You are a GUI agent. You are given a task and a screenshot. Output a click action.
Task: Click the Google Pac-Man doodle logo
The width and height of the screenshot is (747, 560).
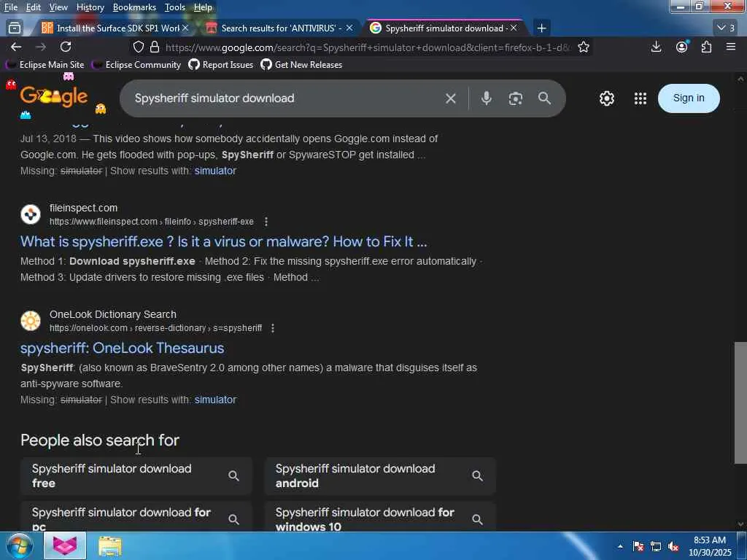point(54,97)
